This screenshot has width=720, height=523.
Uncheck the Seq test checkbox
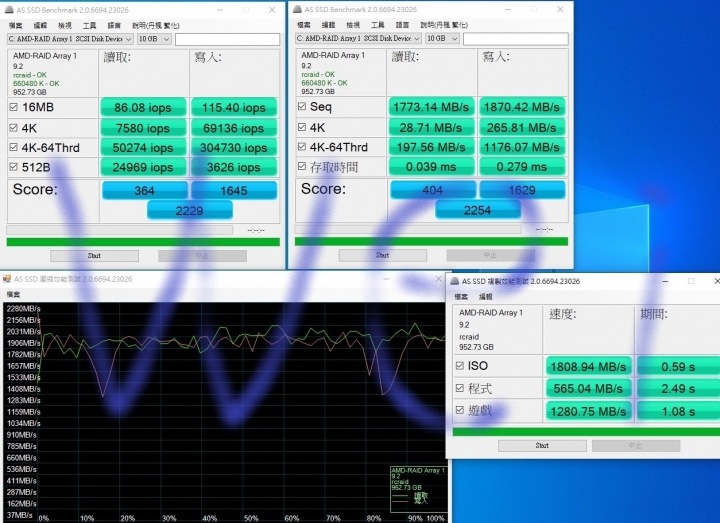pyautogui.click(x=302, y=107)
